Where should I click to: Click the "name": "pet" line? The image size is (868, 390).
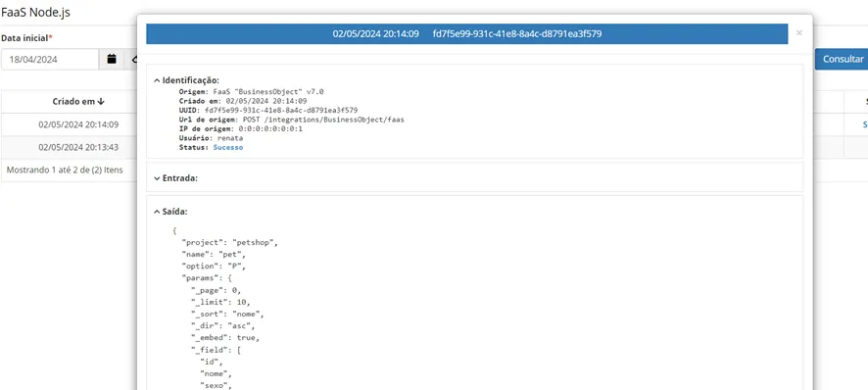tap(214, 255)
